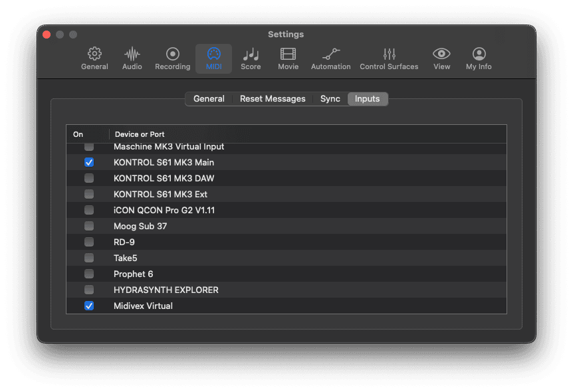Select the Maschine MK3 Virtual Input text
The width and height of the screenshot is (573, 392).
point(169,146)
